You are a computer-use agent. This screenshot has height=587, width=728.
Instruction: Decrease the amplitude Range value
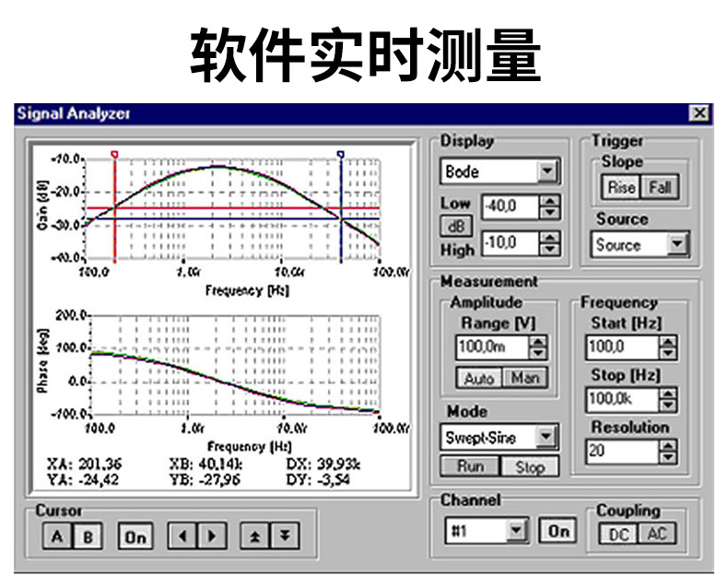click(538, 354)
